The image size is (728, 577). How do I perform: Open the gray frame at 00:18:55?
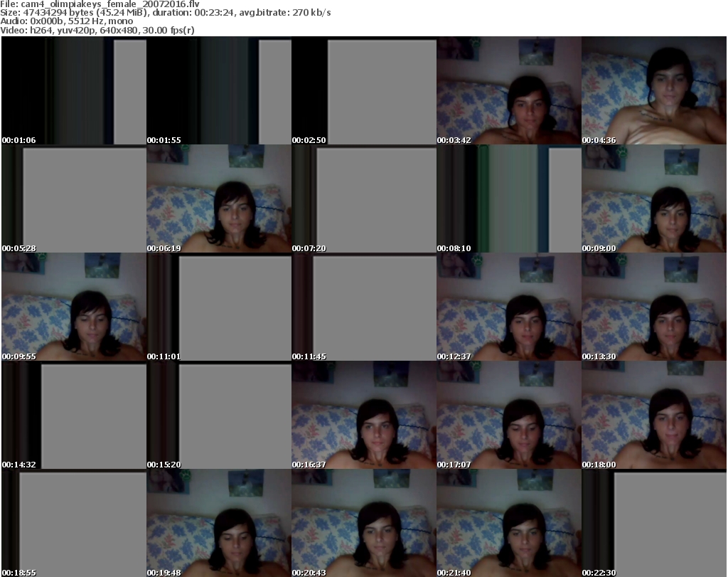tap(74, 523)
